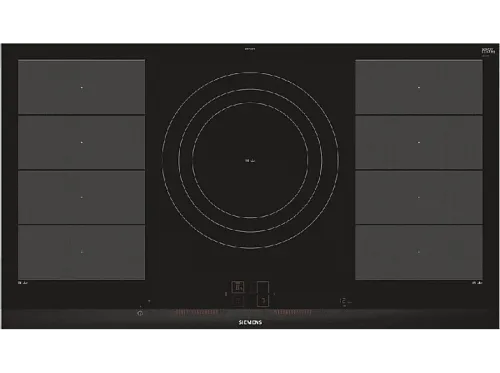Tap the lower-left zone selector box
This screenshot has height=373, width=500.
pyautogui.click(x=238, y=301)
